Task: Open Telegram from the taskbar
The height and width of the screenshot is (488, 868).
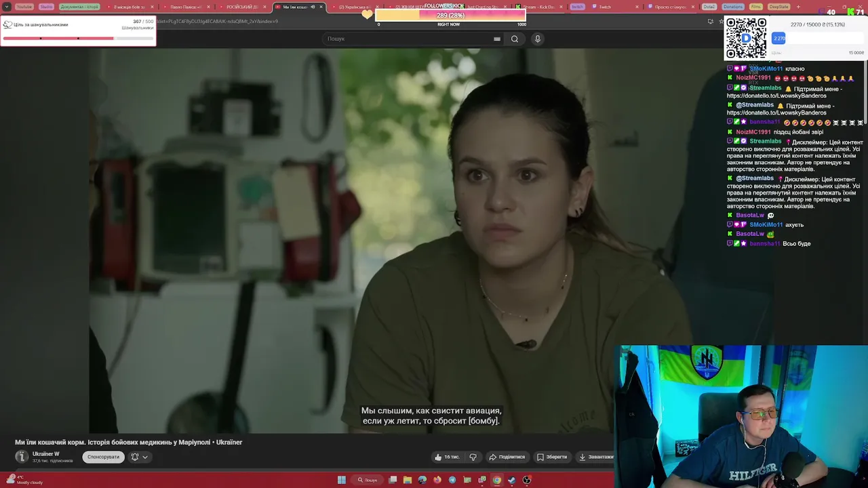Action: (x=452, y=480)
